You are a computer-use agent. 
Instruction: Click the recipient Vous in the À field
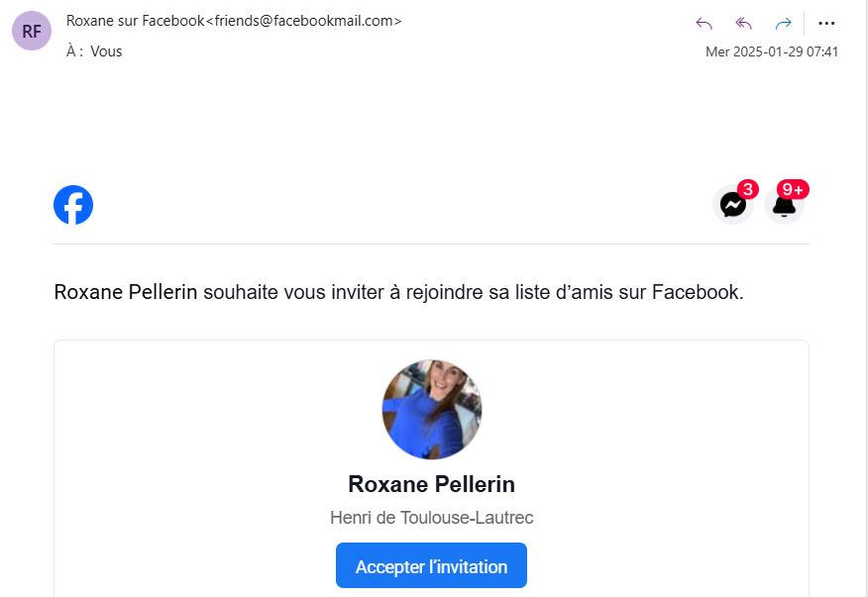tap(106, 51)
